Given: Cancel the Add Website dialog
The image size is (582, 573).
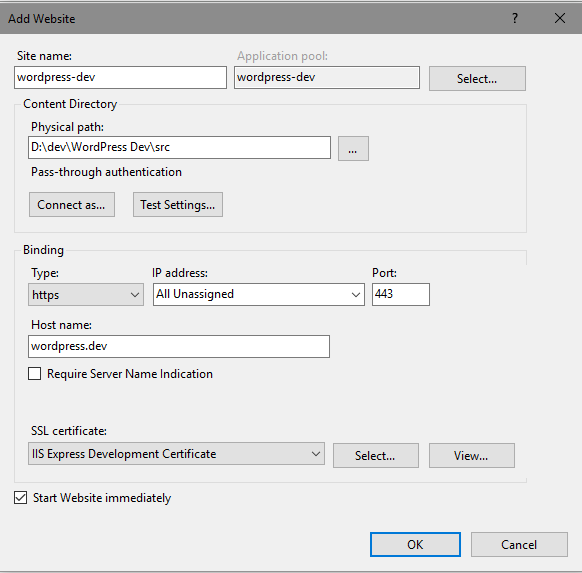Looking at the screenshot, I should 519,544.
